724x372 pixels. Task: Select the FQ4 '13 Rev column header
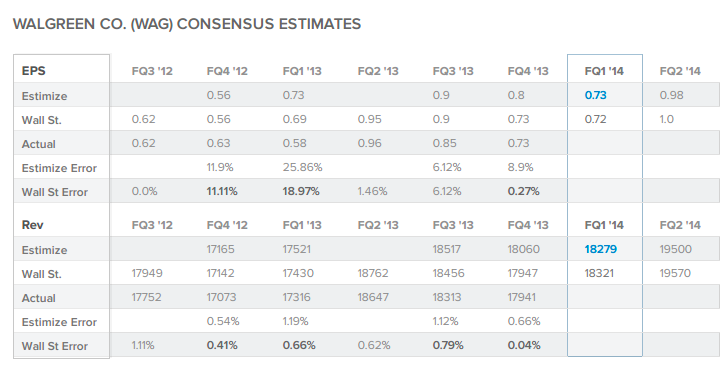pyautogui.click(x=528, y=225)
